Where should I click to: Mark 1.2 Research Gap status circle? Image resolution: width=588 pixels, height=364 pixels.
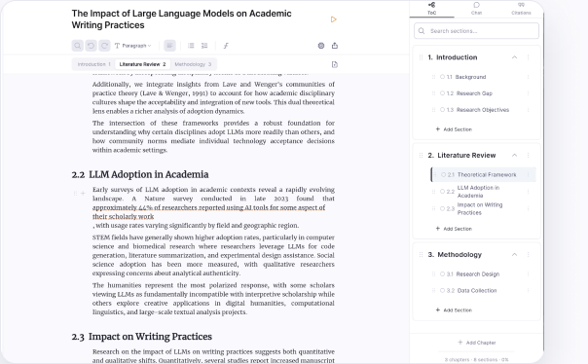coord(443,93)
